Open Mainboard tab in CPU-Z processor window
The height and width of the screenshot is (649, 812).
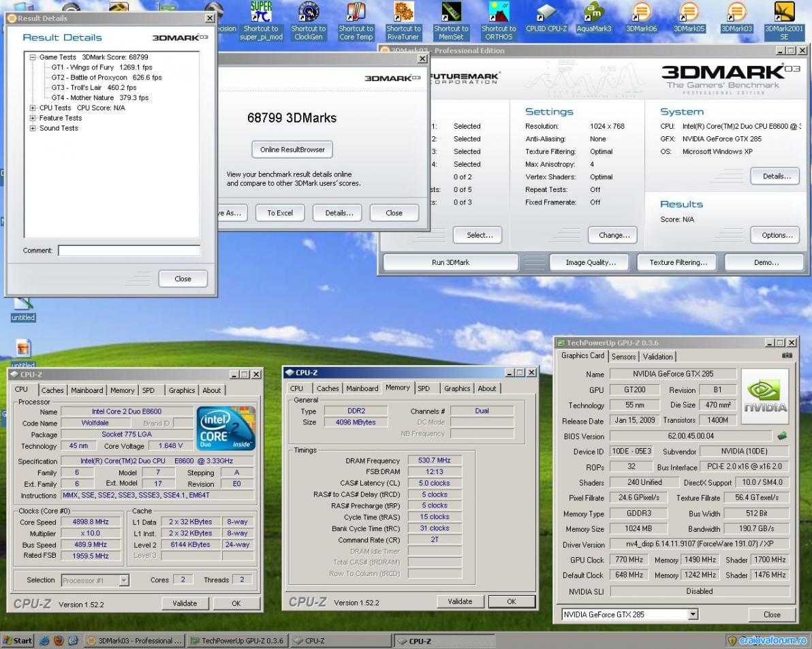(87, 390)
